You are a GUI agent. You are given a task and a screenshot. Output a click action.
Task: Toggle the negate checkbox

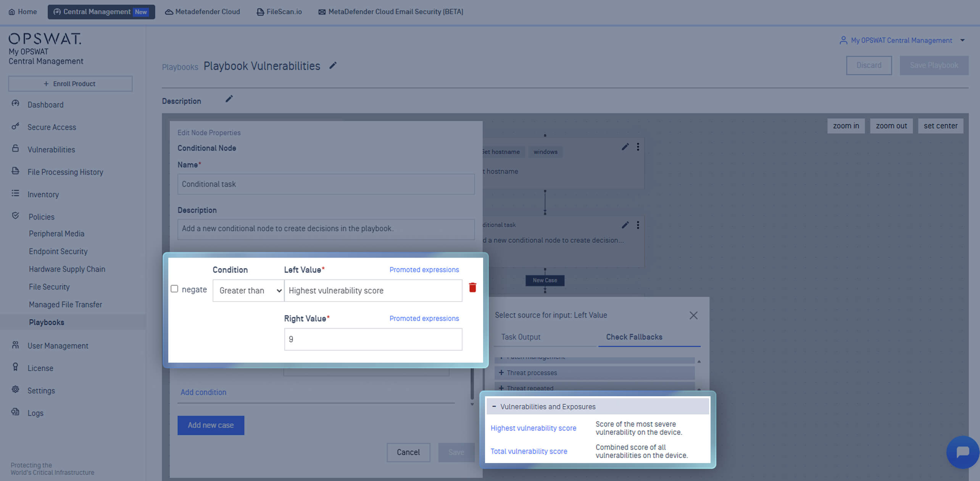174,289
